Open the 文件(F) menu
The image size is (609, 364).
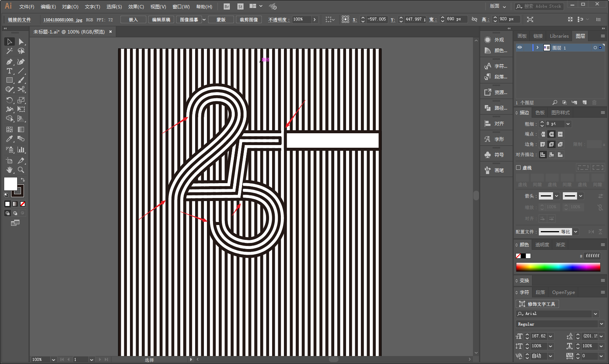pyautogui.click(x=27, y=7)
